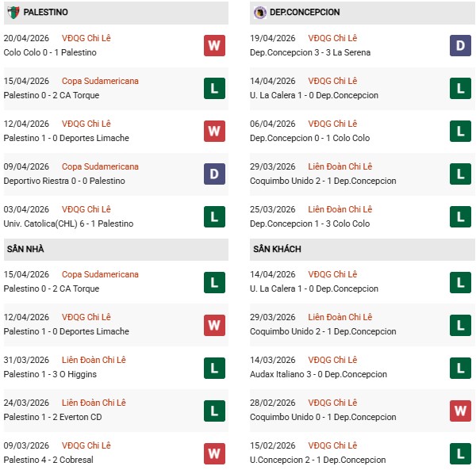This screenshot has width=476, height=470.
Task: Click W badge for Palestino 4-2 Cobresal
Action: coord(214,453)
